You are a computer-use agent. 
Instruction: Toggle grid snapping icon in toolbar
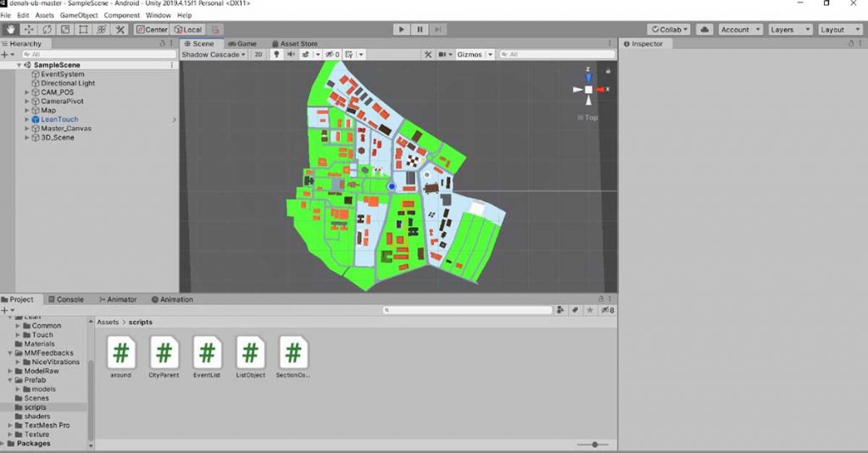pos(215,30)
